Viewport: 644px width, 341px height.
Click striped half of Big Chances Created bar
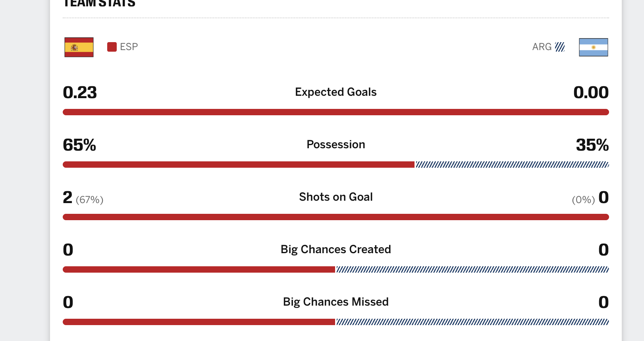(x=473, y=269)
